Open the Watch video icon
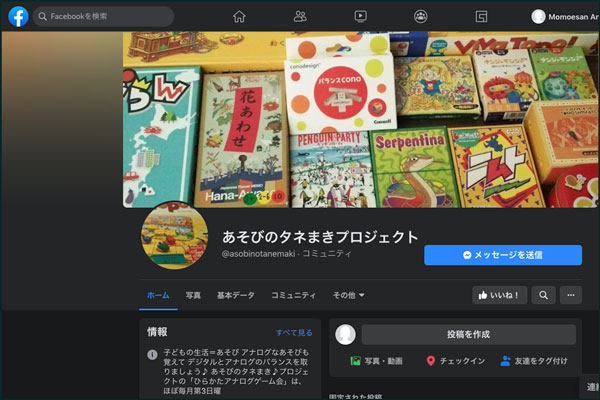 tap(360, 16)
